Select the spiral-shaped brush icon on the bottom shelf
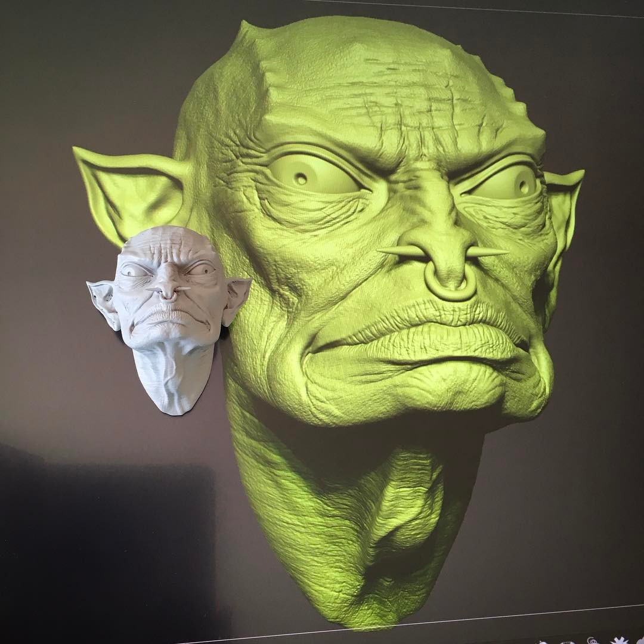The height and width of the screenshot is (644, 644). pos(593,640)
